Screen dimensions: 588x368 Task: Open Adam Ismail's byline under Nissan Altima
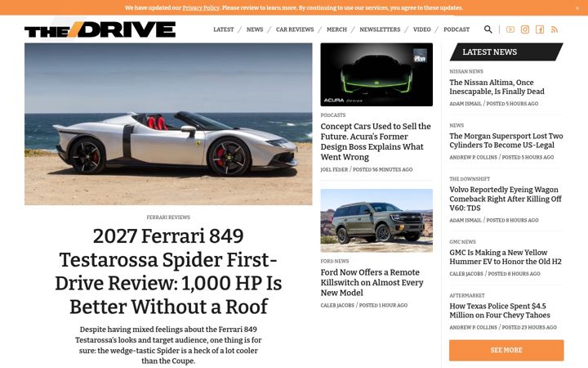(x=465, y=103)
